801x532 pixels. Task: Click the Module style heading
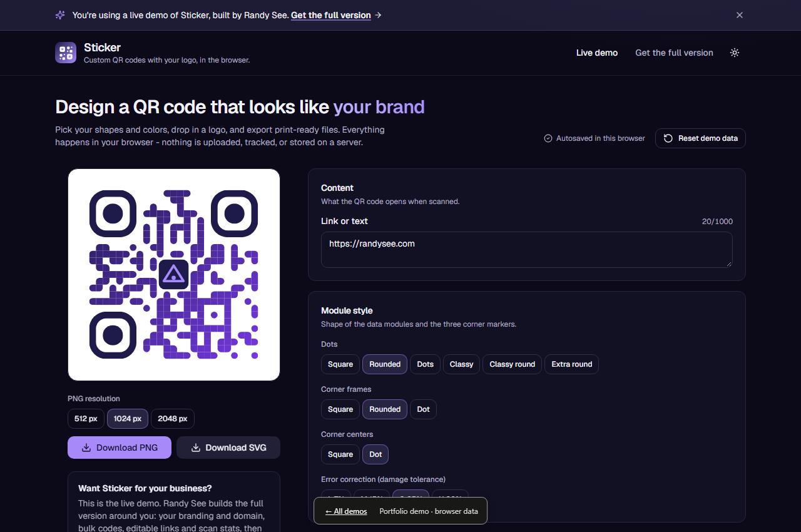coord(347,310)
